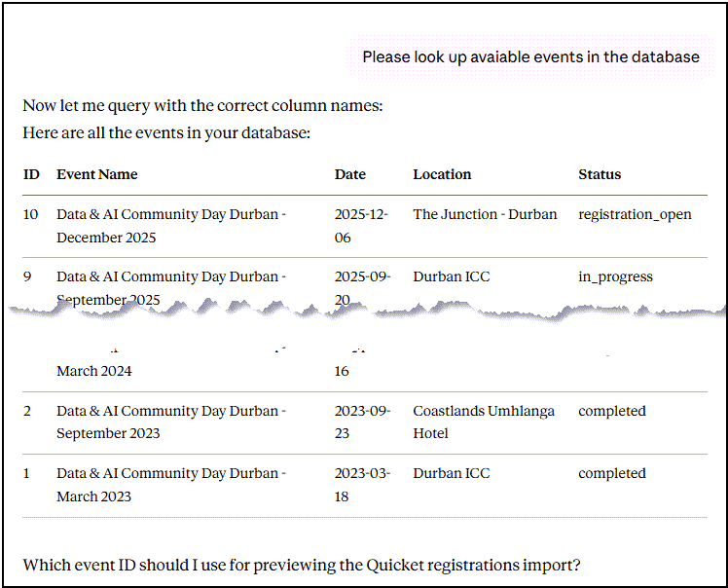Select event ID 10 in the table
The image size is (728, 588).
(32, 214)
